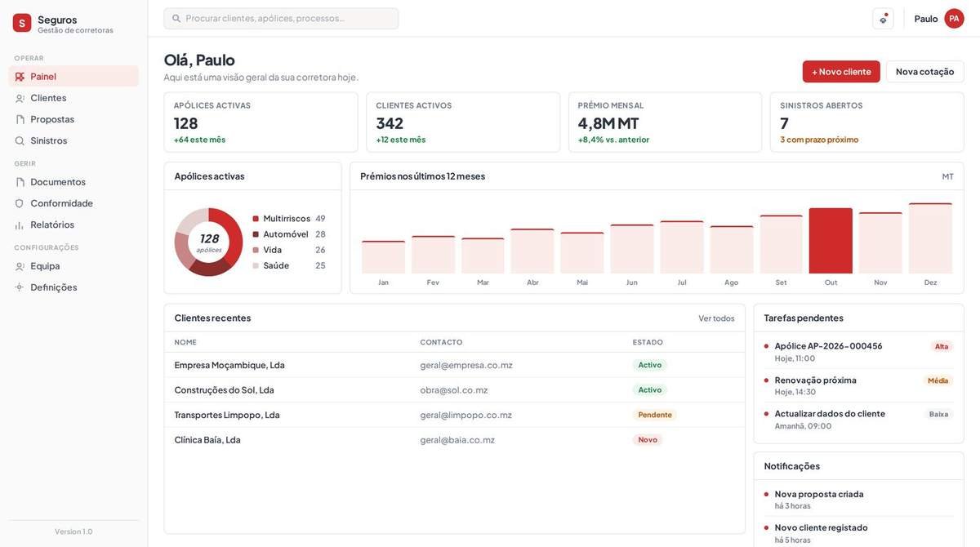Select the Automóvel legend colour swatch
Screen dimensions: 980x547
pyautogui.click(x=256, y=234)
